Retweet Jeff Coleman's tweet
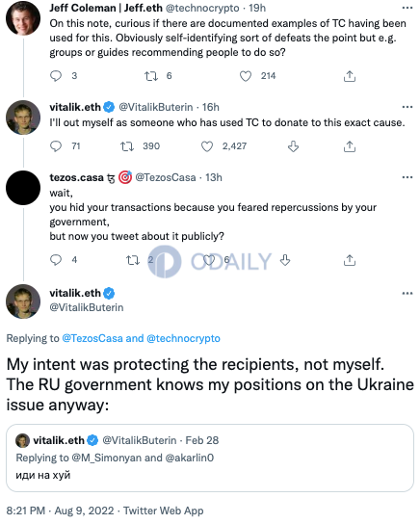The height and width of the screenshot is (524, 420). click(151, 76)
